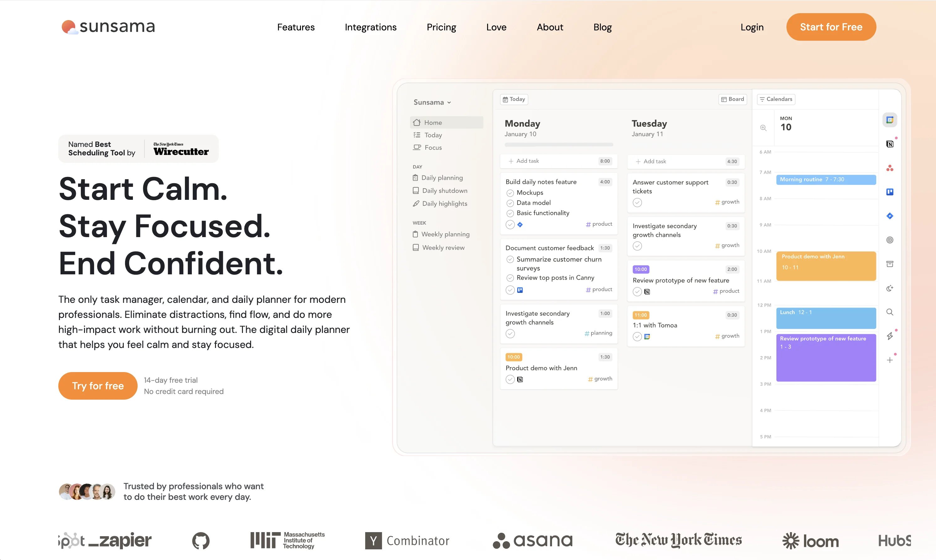
Task: Click the MIT logo in trusted row
Action: (x=287, y=540)
